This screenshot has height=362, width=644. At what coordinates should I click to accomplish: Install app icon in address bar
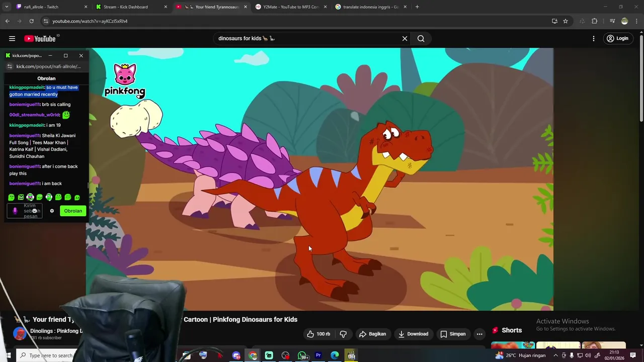(x=554, y=21)
